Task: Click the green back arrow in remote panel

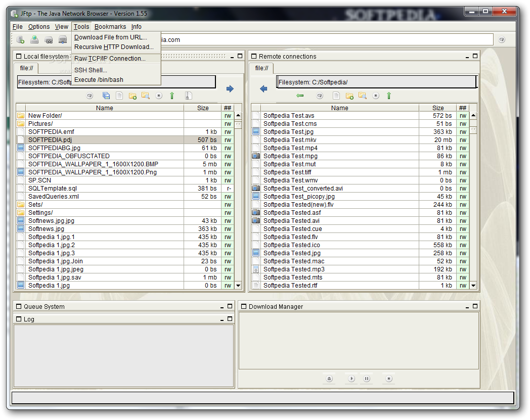Action: click(x=300, y=96)
